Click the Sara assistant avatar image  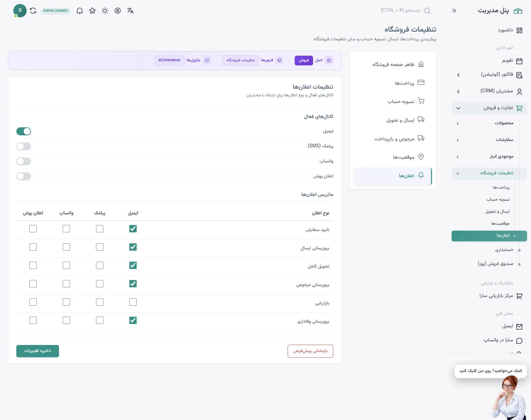coord(509,398)
